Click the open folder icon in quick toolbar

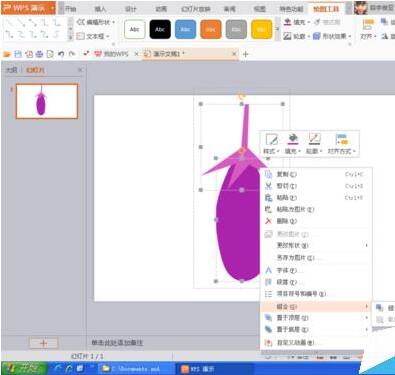(7, 54)
